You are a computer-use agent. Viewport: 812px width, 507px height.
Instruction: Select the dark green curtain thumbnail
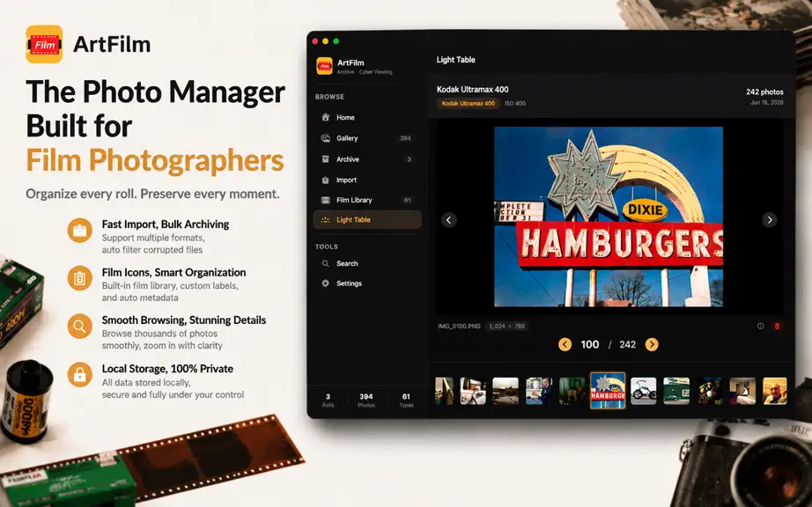(572, 391)
